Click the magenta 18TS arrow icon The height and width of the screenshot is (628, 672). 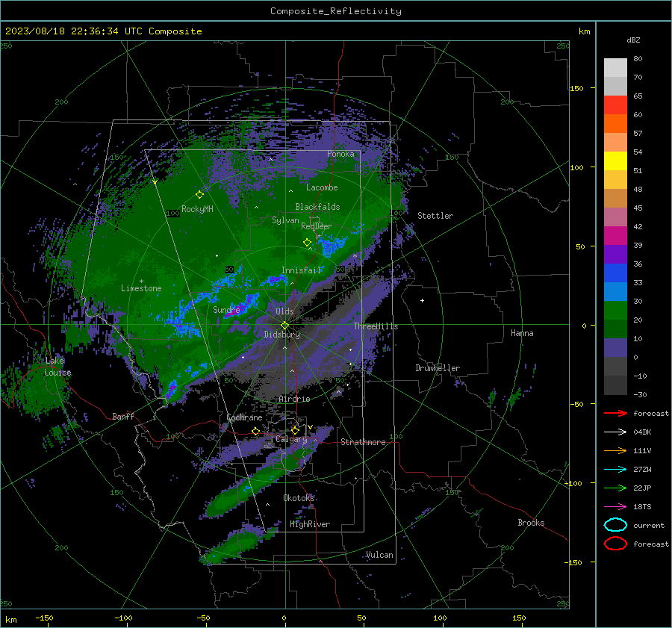(615, 507)
